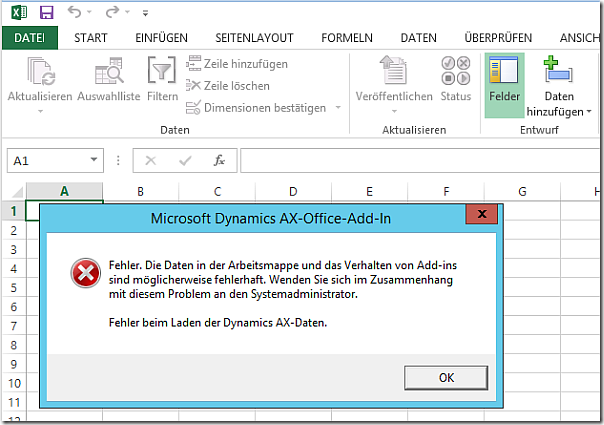Click the dialog title Microsoft Dynamics AX-Office-Add-In
The height and width of the screenshot is (425, 604).
(x=270, y=218)
